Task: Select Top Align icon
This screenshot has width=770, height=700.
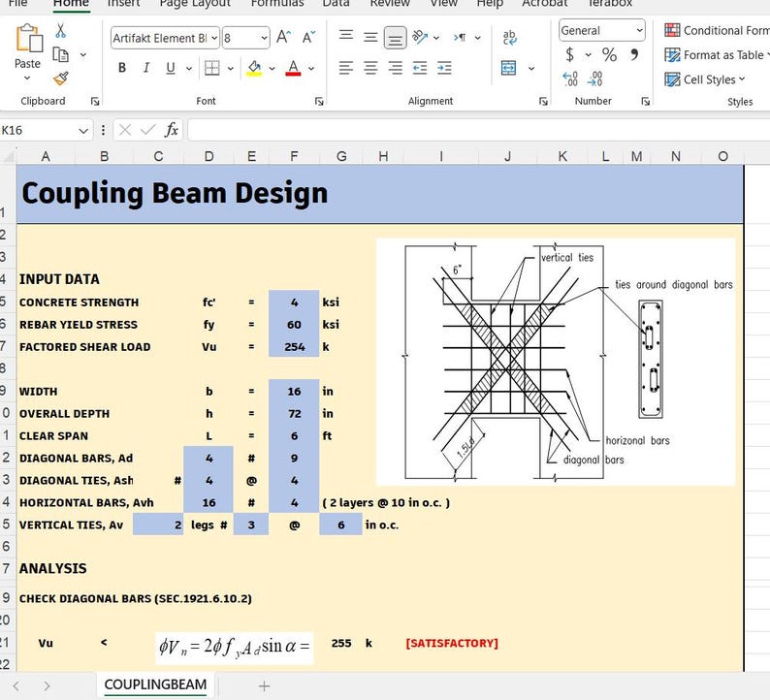Action: pos(346,35)
